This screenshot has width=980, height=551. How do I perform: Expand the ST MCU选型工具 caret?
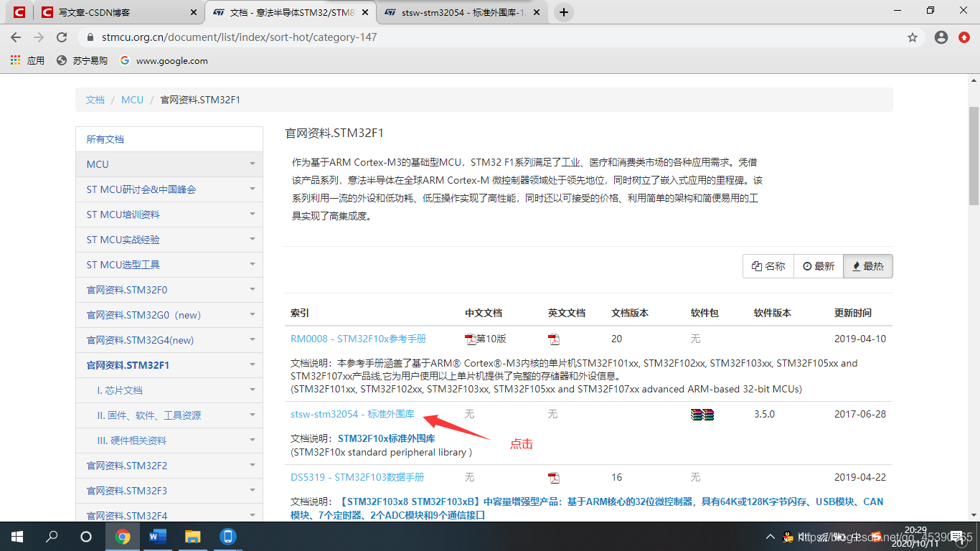coord(253,265)
